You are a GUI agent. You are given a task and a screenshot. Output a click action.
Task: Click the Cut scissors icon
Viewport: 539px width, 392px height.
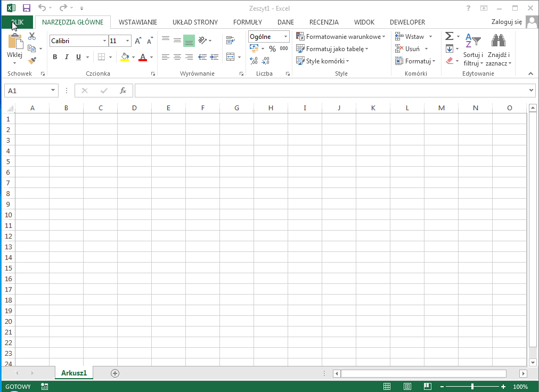tap(32, 36)
